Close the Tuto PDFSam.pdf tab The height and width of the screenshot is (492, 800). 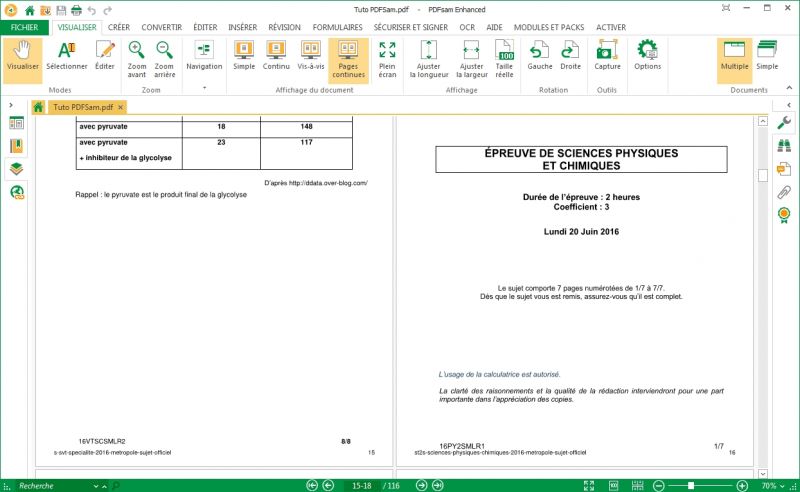tap(120, 107)
